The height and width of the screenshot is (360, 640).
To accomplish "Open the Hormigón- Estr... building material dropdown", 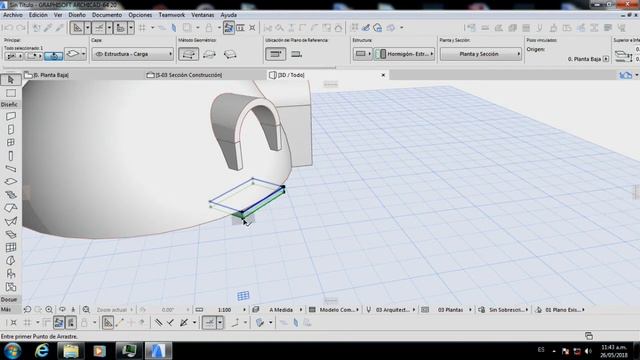I will (404, 54).
